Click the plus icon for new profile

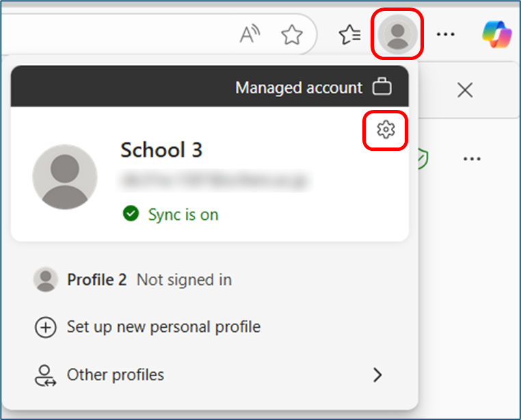(x=46, y=327)
